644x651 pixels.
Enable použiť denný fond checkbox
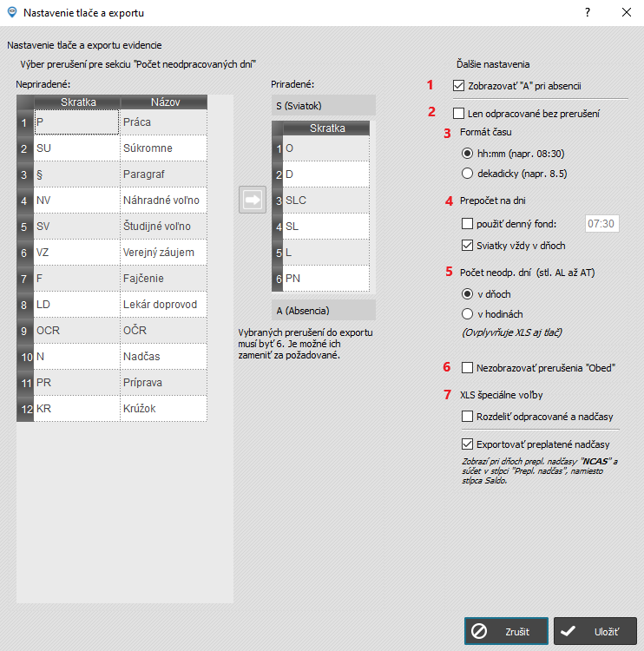467,224
